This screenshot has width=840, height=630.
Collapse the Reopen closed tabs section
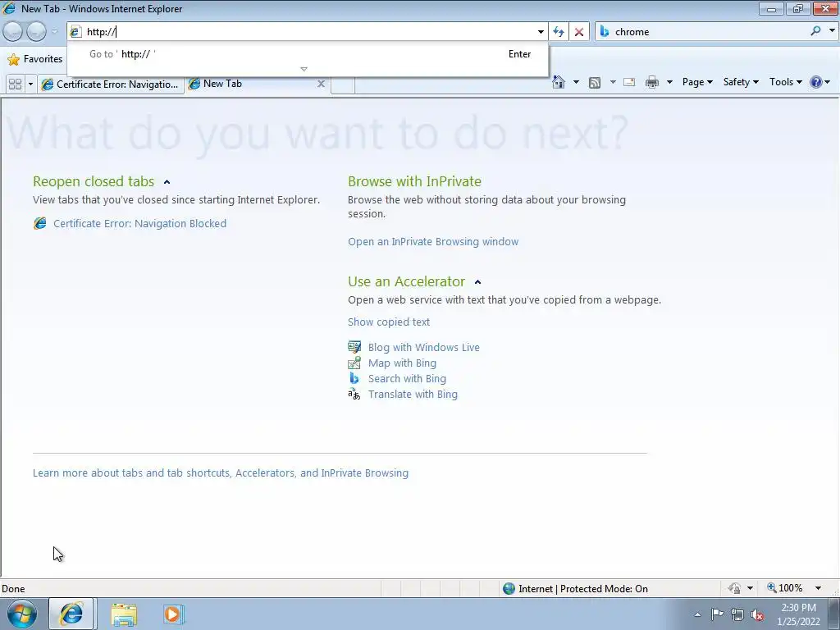(167, 182)
